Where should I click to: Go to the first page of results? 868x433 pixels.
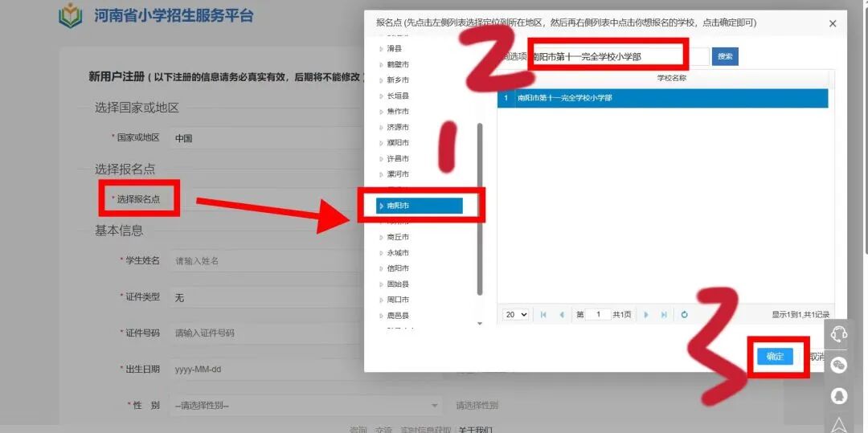[543, 315]
